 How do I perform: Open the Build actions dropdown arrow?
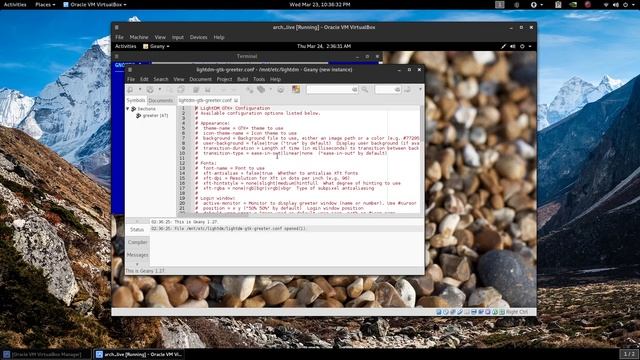(x=270, y=89)
